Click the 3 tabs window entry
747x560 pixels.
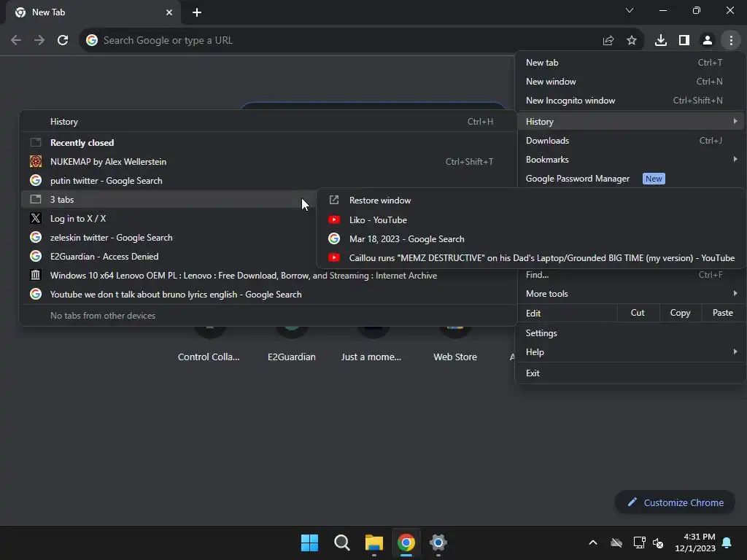click(x=169, y=200)
